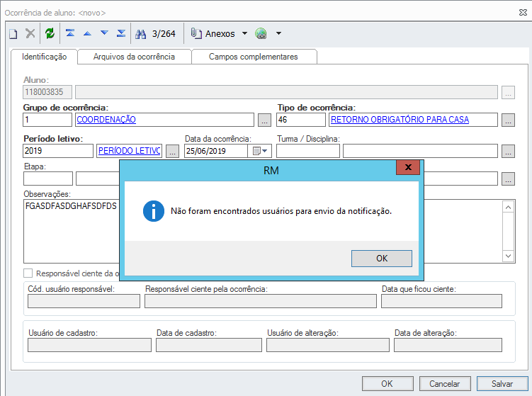This screenshot has height=396, width=532.
Task: Click Grupo de ocorrência lookup ellipsis button
Action: 264,120
